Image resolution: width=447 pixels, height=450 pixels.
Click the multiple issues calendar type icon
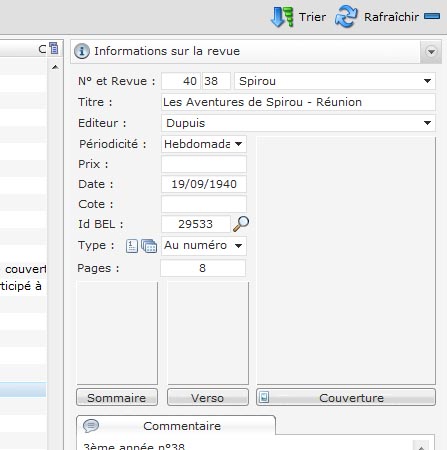click(149, 246)
